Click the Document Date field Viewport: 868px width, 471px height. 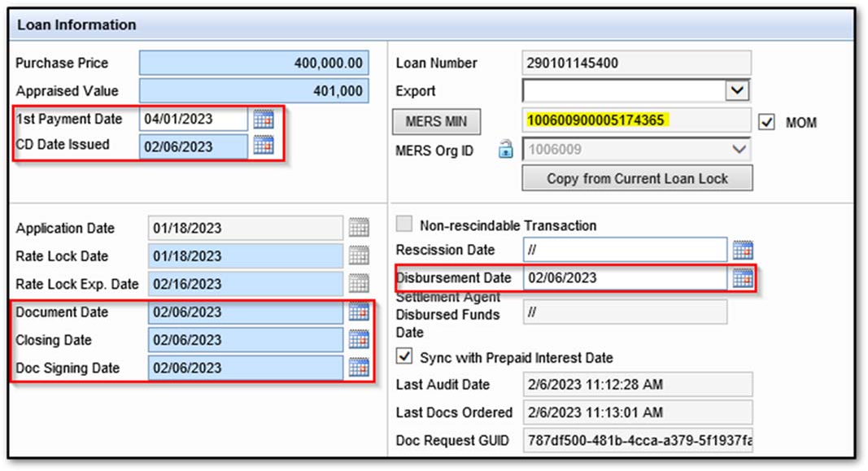point(245,312)
